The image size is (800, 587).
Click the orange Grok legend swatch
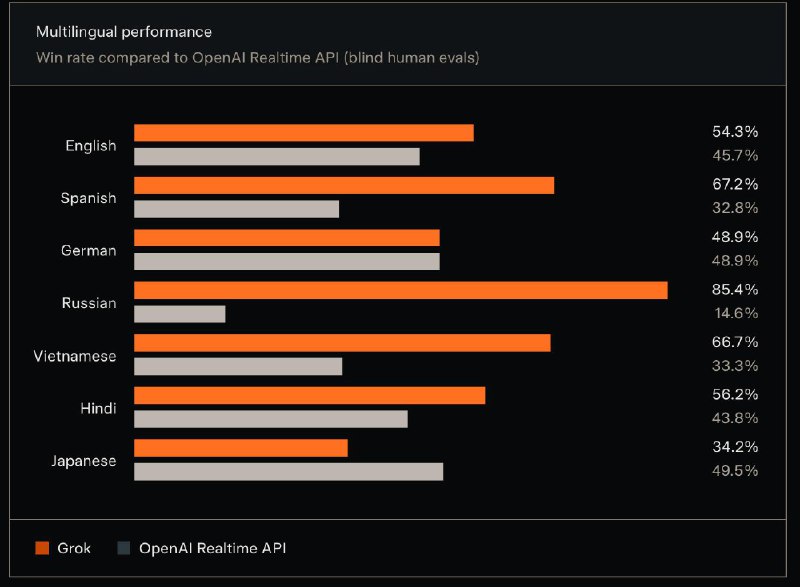(42, 548)
